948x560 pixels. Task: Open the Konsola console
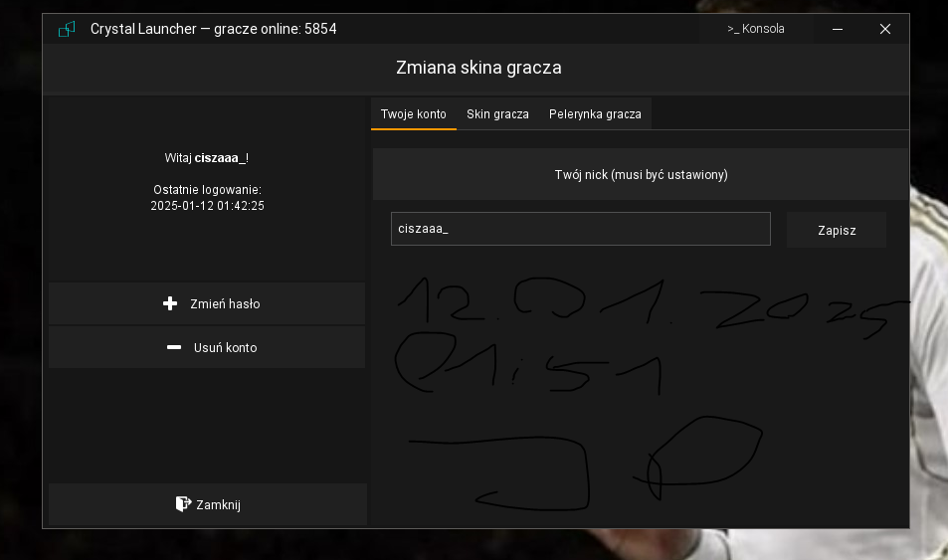(756, 29)
